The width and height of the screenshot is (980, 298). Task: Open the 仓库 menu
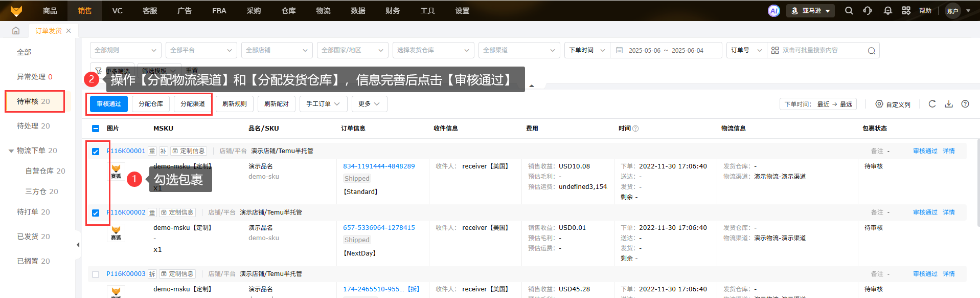coord(289,10)
